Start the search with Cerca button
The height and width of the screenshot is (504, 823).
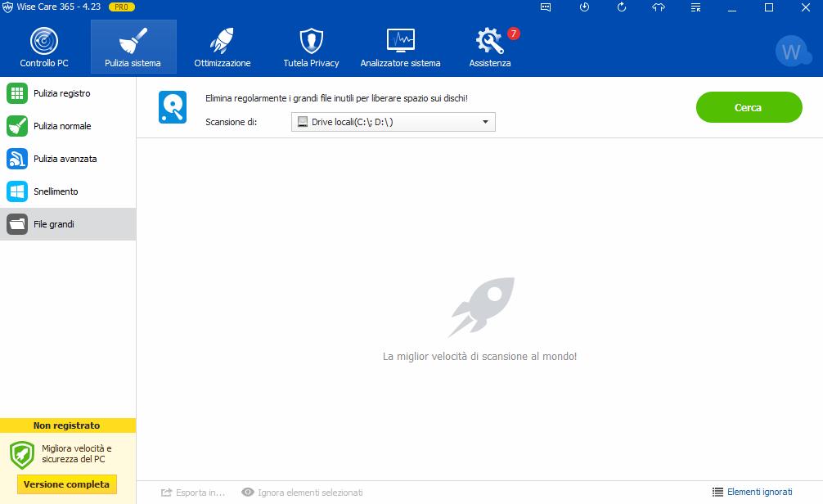[x=749, y=107]
